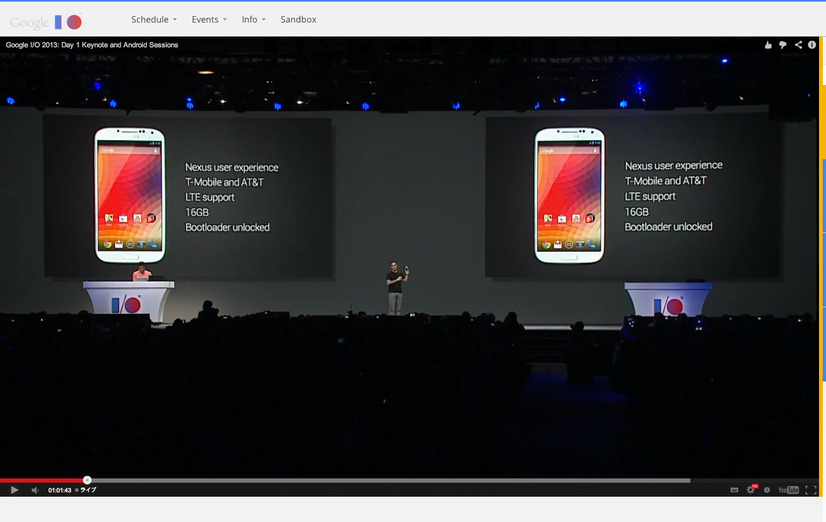
Task: Show video info via the info icon
Action: [812, 45]
